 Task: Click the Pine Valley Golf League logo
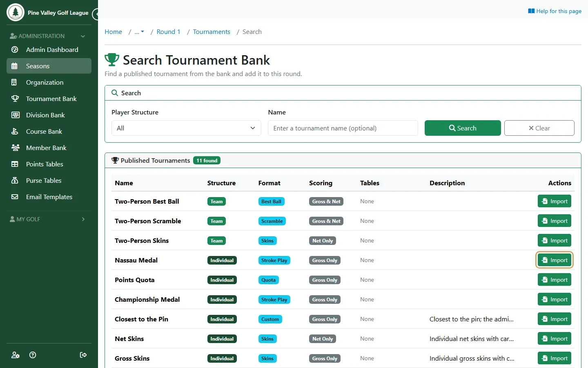click(x=16, y=12)
